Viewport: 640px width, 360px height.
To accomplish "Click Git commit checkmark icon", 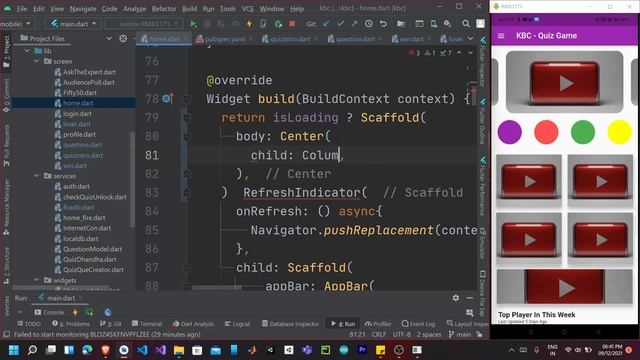I will point(340,24).
